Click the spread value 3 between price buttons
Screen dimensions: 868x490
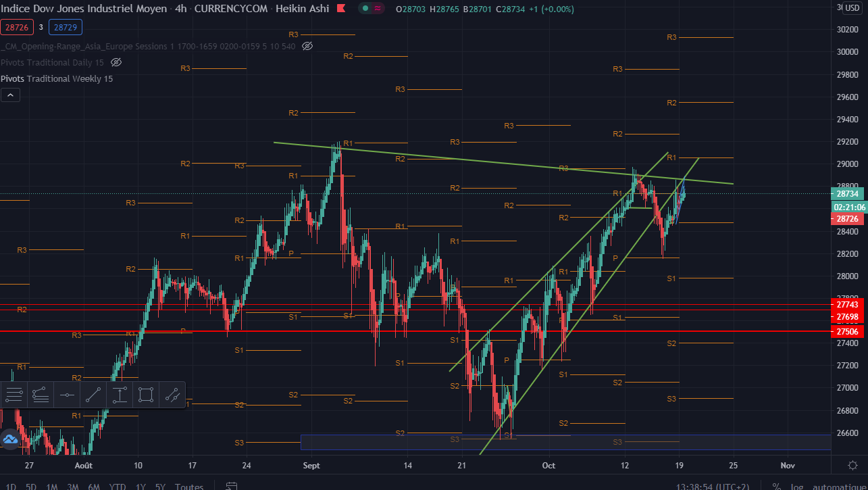(41, 27)
